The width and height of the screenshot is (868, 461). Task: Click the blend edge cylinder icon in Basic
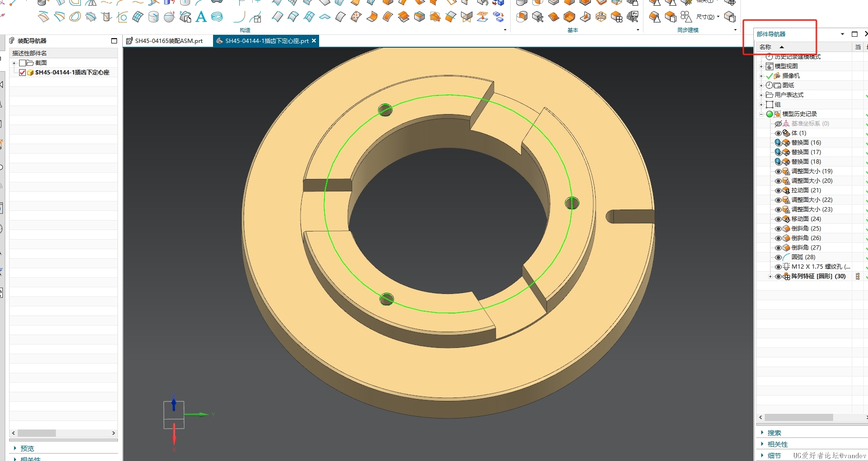[x=522, y=17]
